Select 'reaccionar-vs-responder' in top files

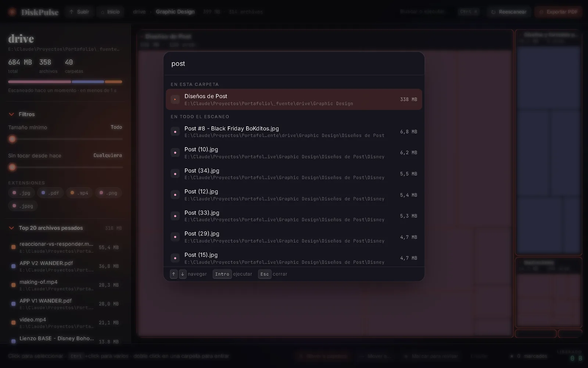[65, 247]
